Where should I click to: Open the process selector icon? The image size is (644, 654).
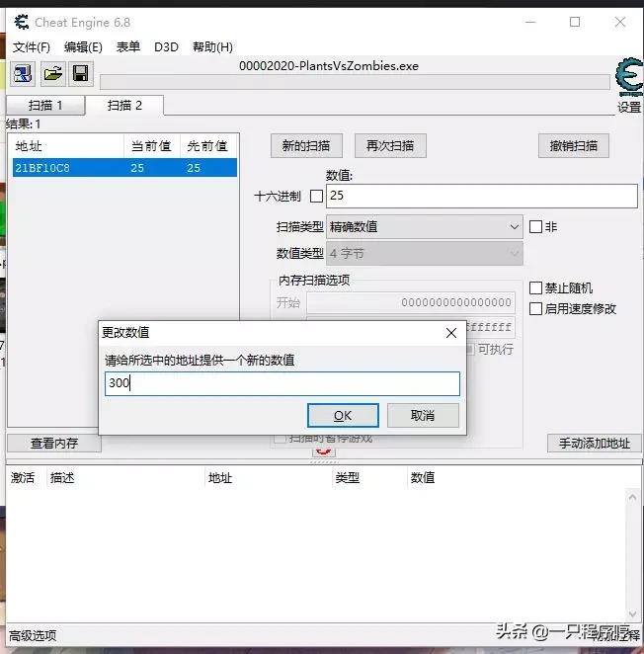(23, 74)
